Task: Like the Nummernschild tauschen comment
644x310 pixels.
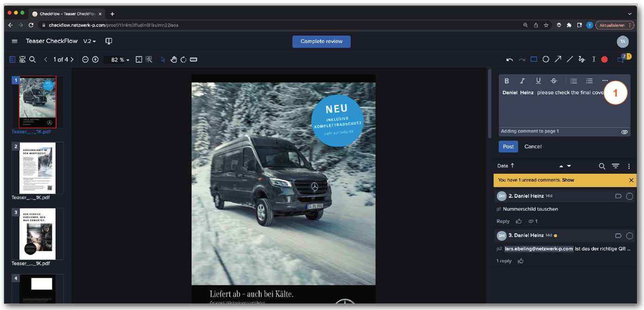Action: 519,221
